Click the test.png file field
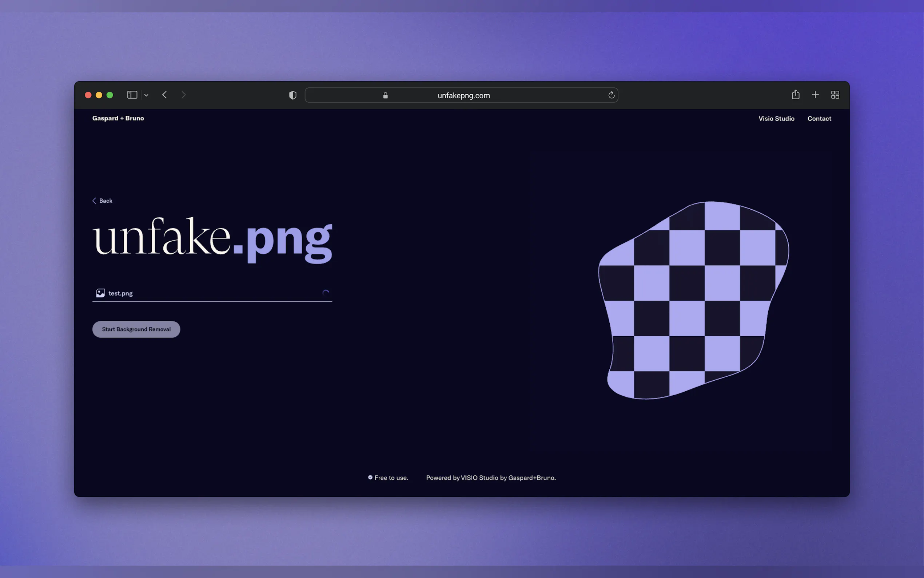Image resolution: width=924 pixels, height=578 pixels. (212, 293)
